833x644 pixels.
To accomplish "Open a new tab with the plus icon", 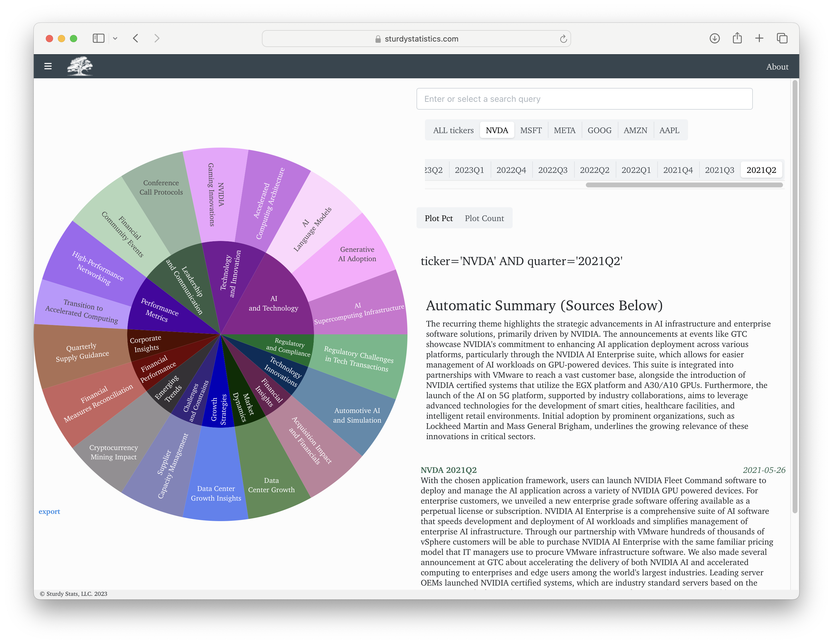I will [x=759, y=39].
